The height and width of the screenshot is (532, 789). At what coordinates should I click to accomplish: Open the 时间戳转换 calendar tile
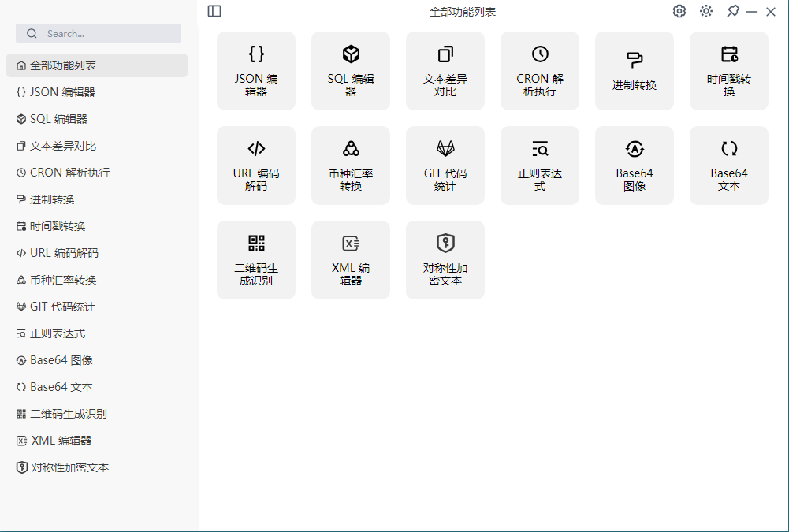pyautogui.click(x=729, y=71)
